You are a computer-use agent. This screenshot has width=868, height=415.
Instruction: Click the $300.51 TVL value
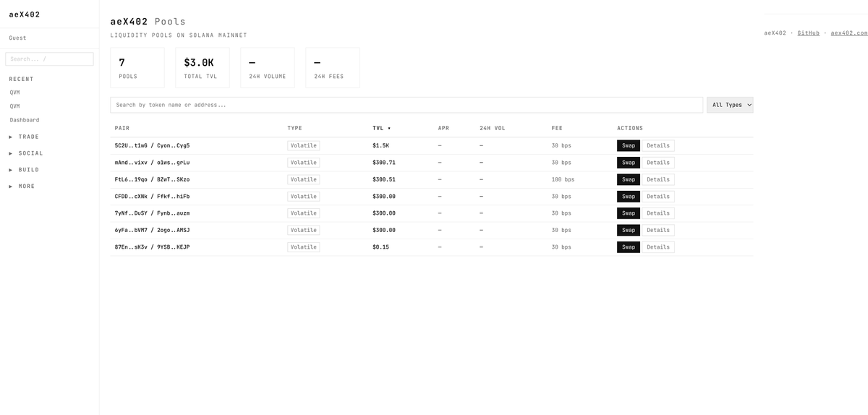(x=384, y=179)
